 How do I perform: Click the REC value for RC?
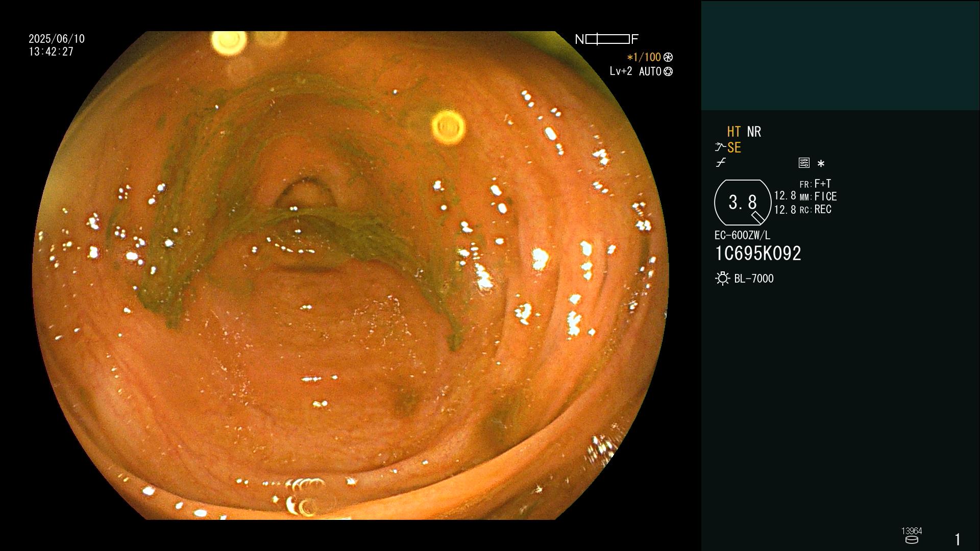[x=823, y=209]
